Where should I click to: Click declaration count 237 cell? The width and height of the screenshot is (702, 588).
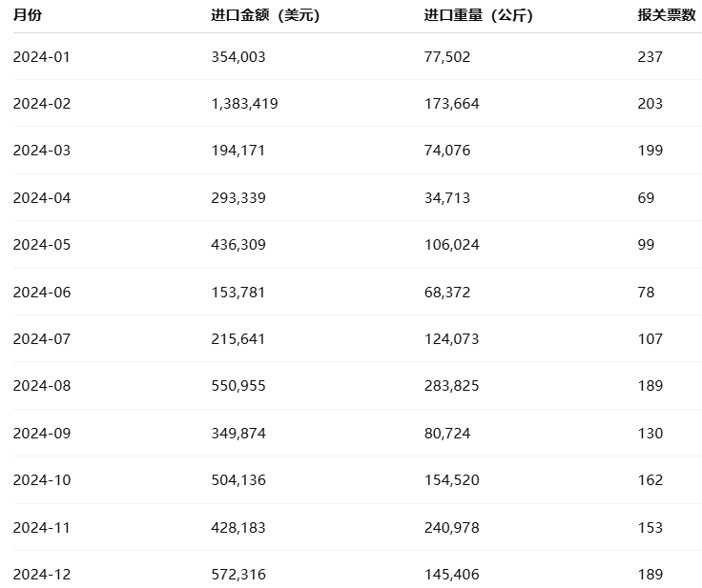pos(650,57)
